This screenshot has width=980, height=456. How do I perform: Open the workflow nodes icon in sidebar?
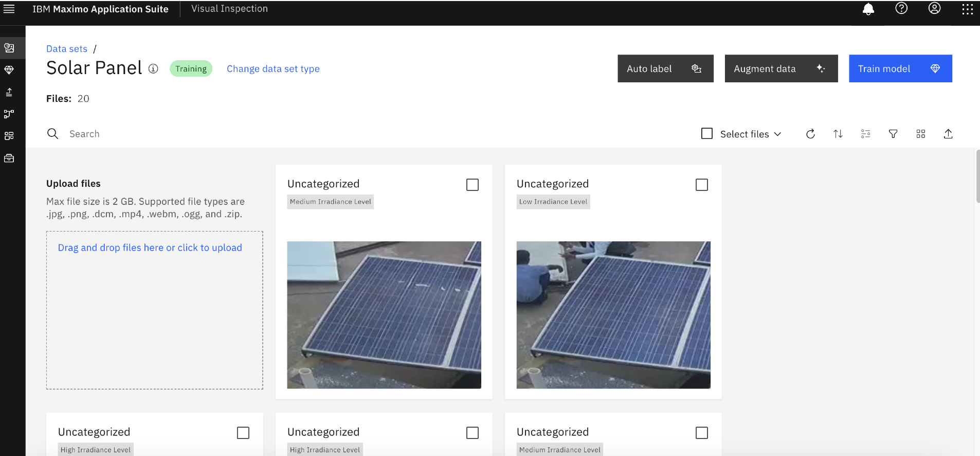9,114
